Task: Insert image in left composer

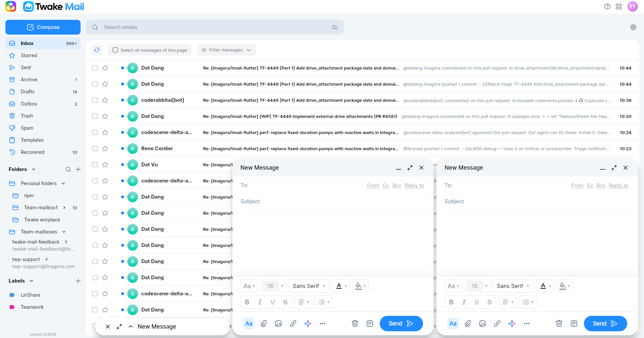Action: 278,324
